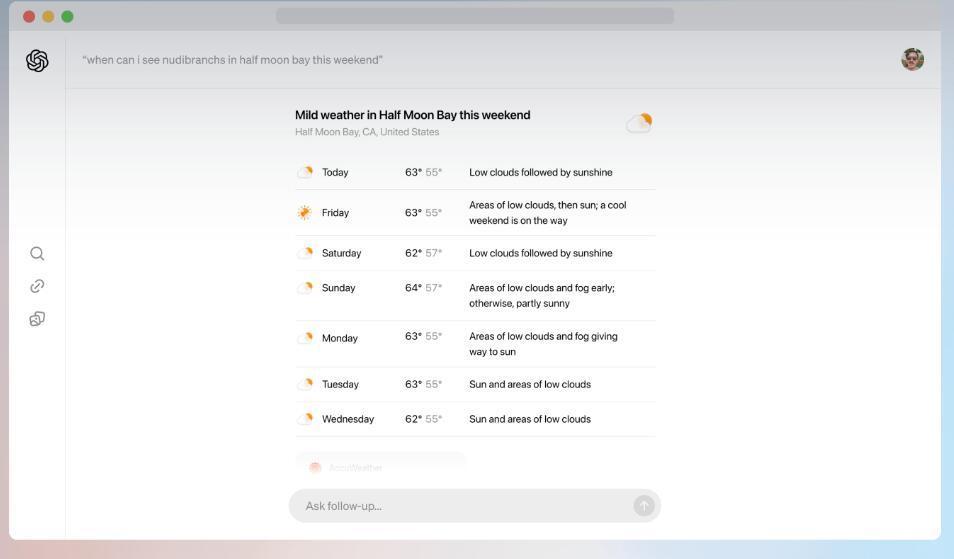Click the weather icon beside Today
Screen dimensions: 954x559
(305, 172)
